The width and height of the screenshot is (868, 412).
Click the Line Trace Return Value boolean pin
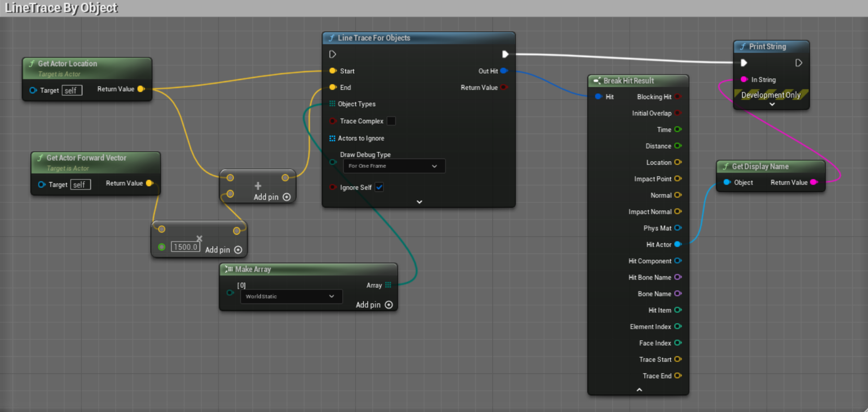[x=504, y=88]
